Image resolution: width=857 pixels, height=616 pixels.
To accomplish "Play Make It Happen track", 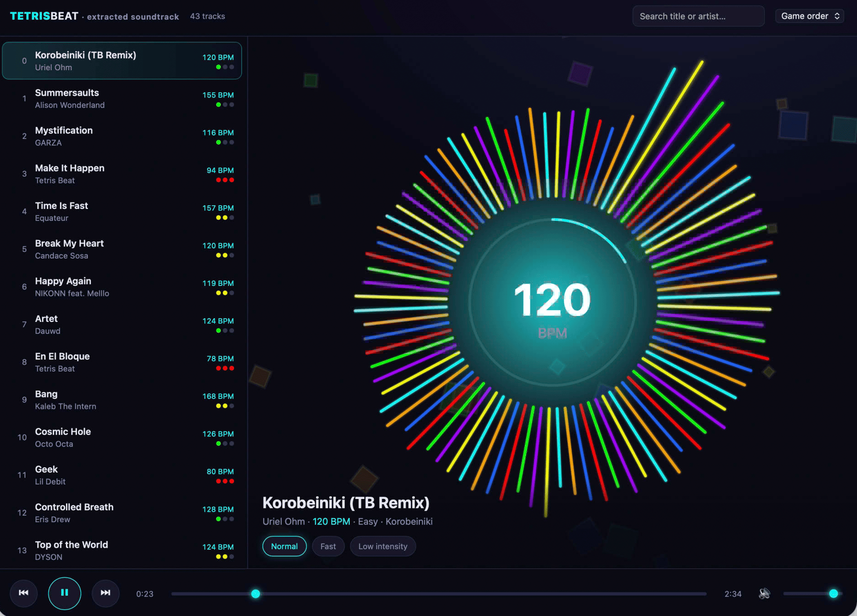I will tap(122, 174).
